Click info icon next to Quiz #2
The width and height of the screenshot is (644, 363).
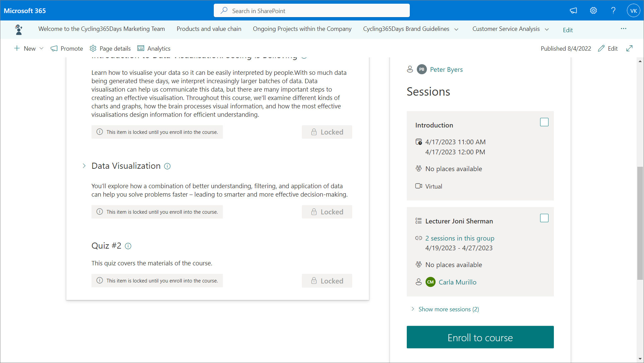point(128,246)
